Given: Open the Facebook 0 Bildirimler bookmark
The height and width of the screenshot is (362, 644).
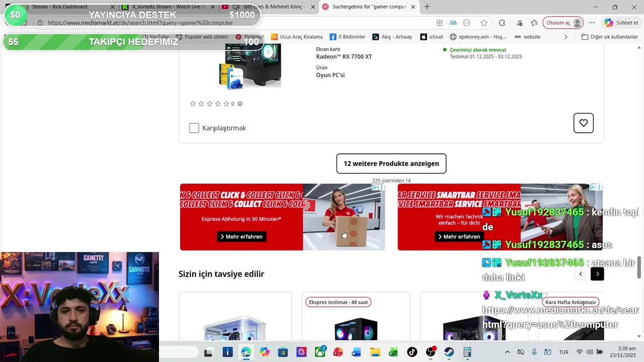Looking at the screenshot, I should [x=348, y=37].
